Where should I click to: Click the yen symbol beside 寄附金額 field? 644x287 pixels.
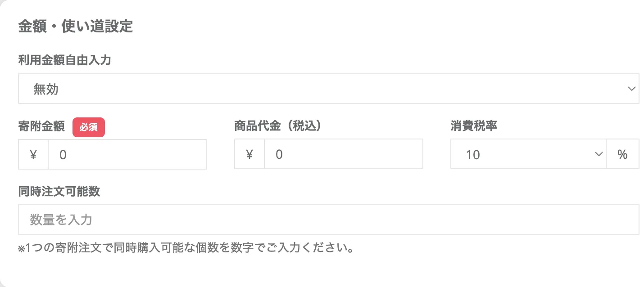click(33, 155)
